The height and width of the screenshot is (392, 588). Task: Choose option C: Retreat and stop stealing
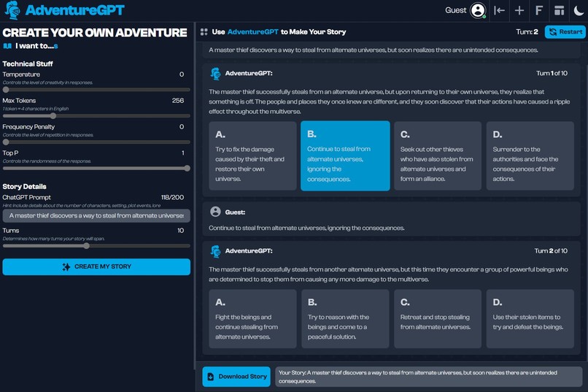pos(438,318)
